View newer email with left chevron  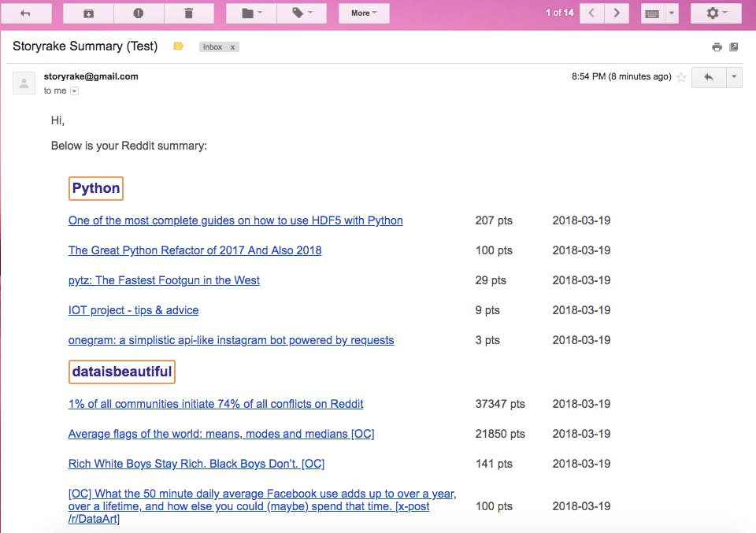591,13
